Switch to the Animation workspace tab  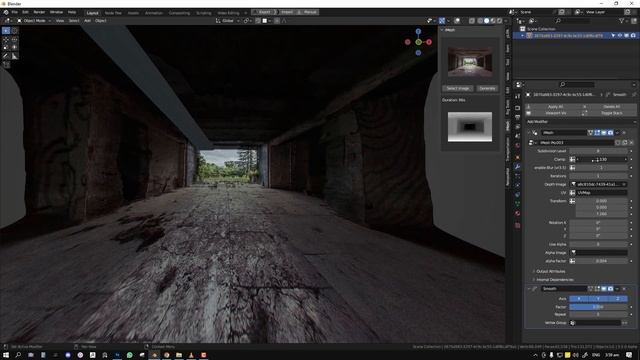[x=153, y=13]
